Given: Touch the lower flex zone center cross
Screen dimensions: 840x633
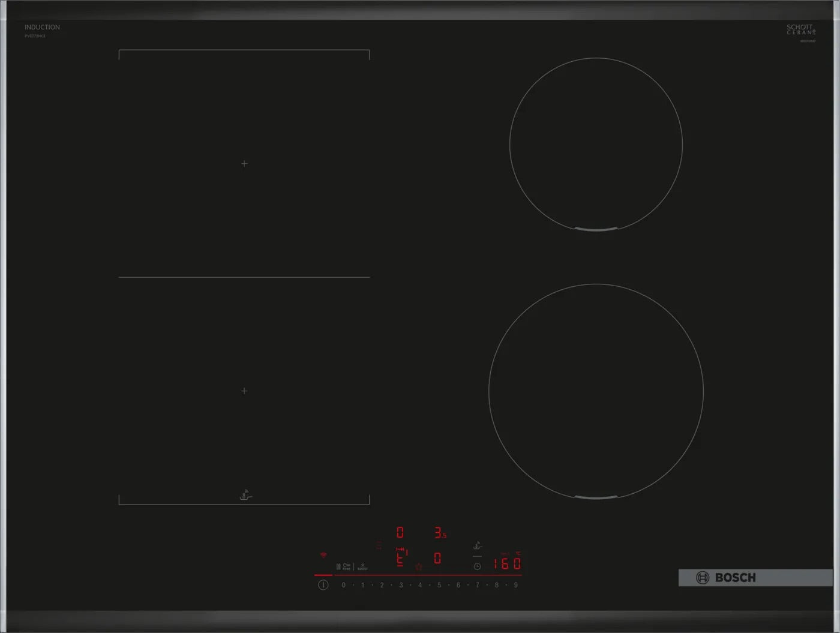Looking at the screenshot, I should (x=244, y=391).
